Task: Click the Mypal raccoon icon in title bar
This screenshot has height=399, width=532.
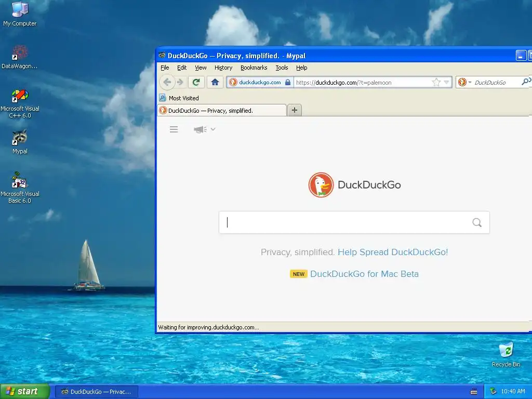Action: 162,55
